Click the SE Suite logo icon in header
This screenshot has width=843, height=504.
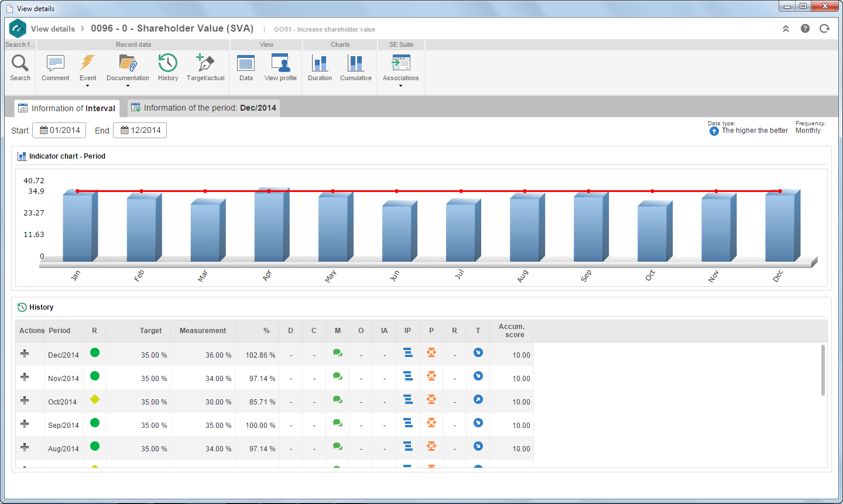(18, 28)
